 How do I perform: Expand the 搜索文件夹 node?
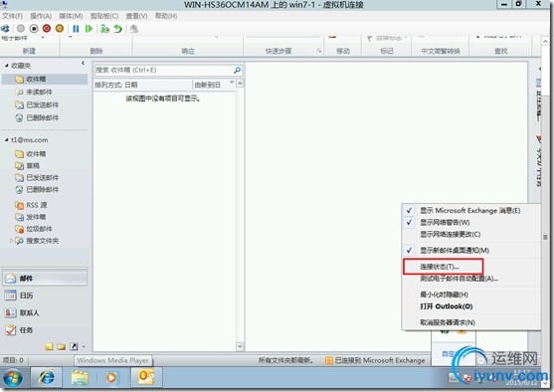[11, 241]
